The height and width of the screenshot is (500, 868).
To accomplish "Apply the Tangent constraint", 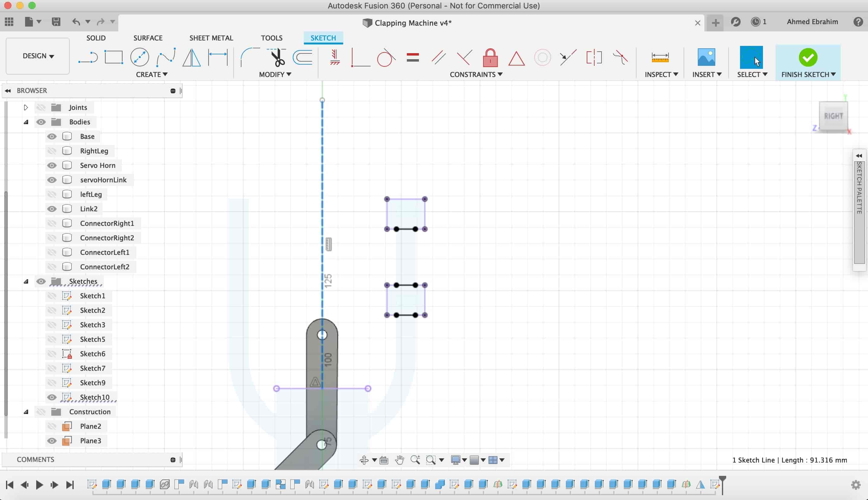I will coord(386,57).
